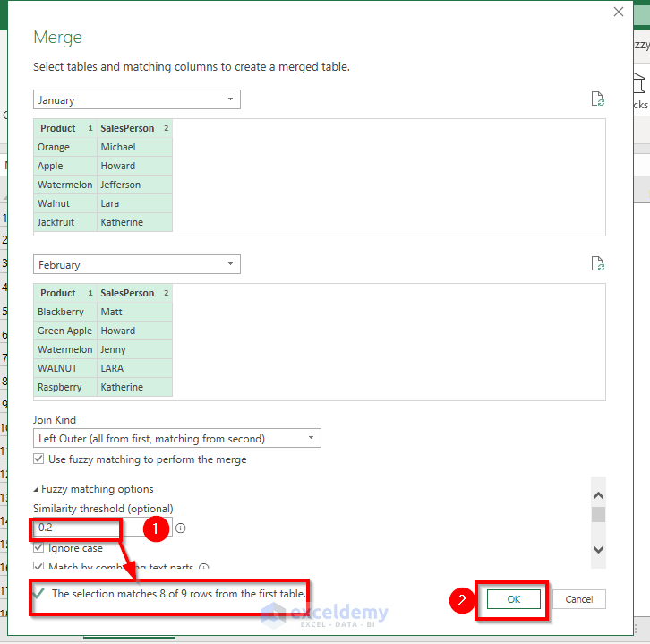650x644 pixels.
Task: Click Howard cell in the February table
Action: (134, 331)
